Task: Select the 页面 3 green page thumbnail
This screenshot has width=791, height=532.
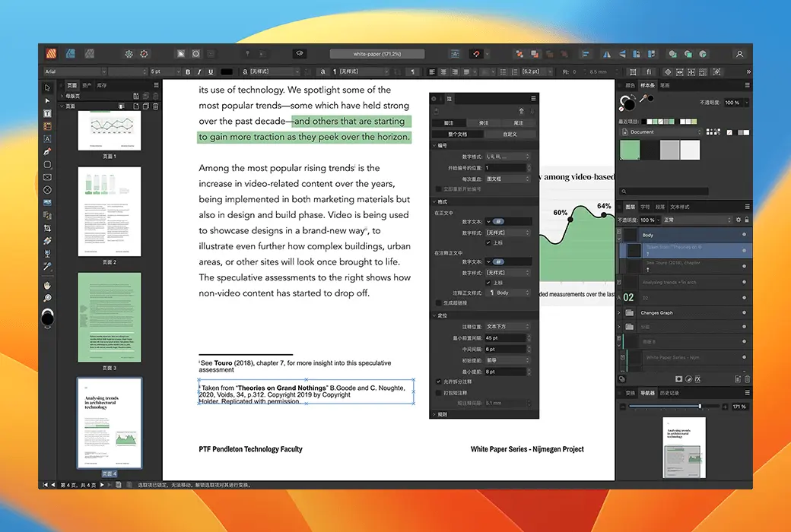Action: (x=110, y=317)
